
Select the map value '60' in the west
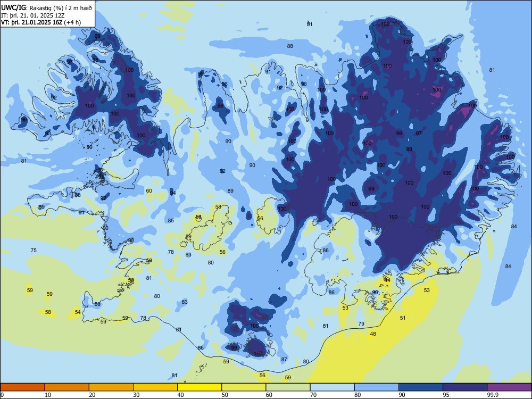click(149, 190)
